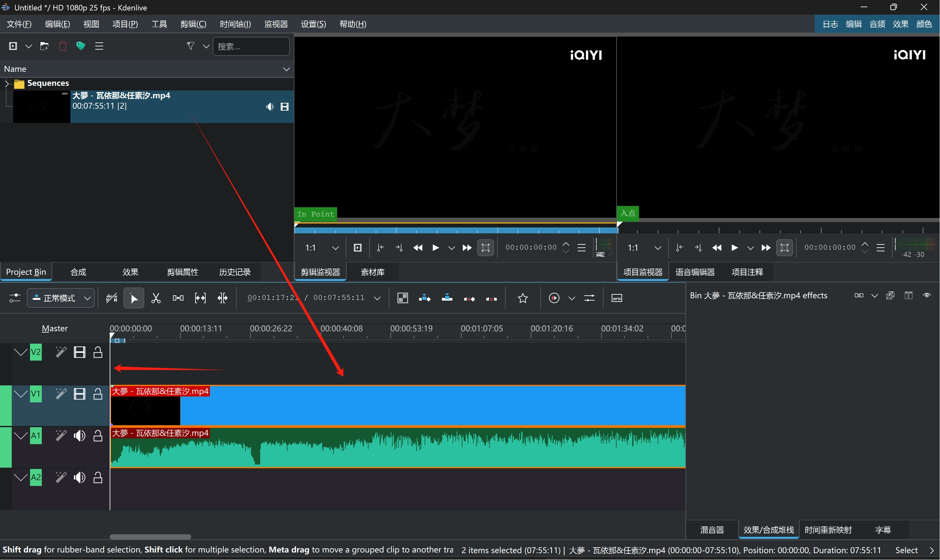The width and height of the screenshot is (940, 560).
Task: Play the project monitor
Action: (x=735, y=248)
